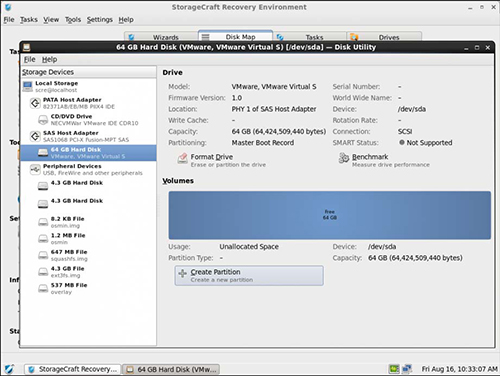Click the SCSI connection value
This screenshot has height=376, width=500.
tap(405, 131)
